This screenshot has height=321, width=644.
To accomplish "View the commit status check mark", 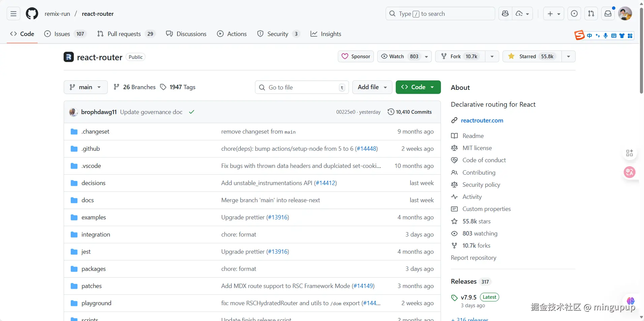I will point(192,112).
